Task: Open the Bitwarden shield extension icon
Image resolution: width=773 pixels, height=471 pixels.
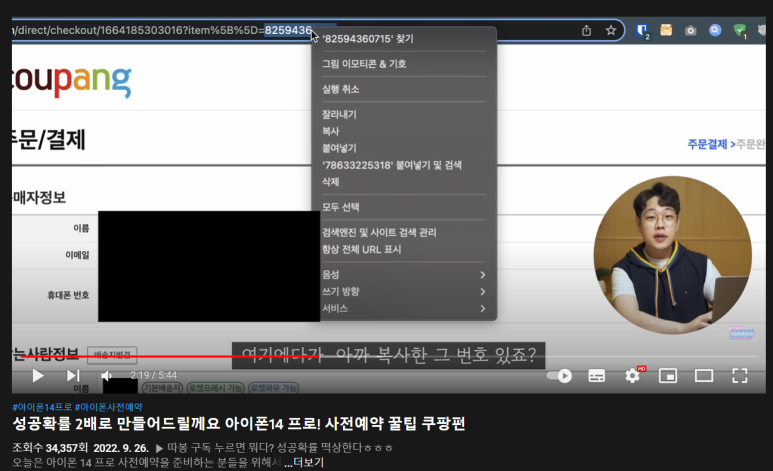Action: click(642, 31)
